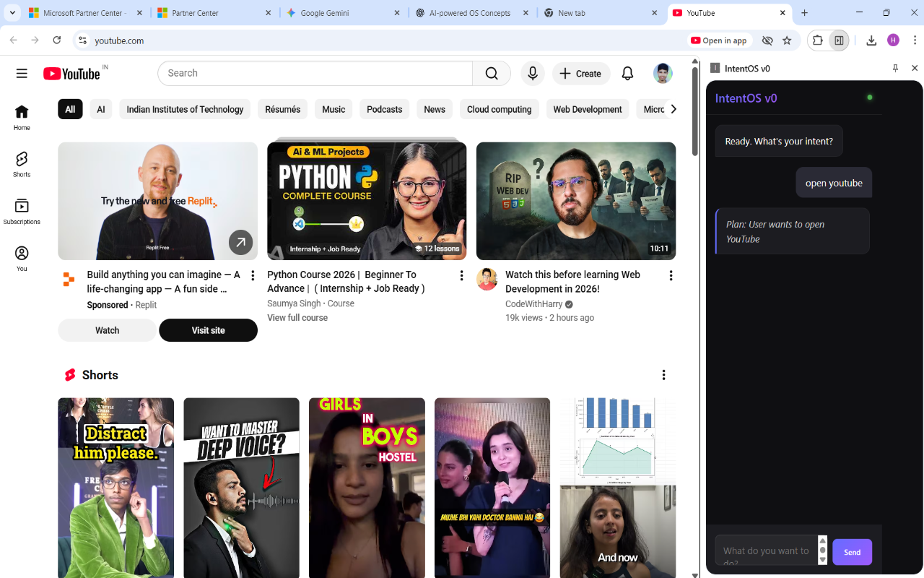The width and height of the screenshot is (924, 578).
Task: Expand the Shorts section options menu
Action: [663, 374]
